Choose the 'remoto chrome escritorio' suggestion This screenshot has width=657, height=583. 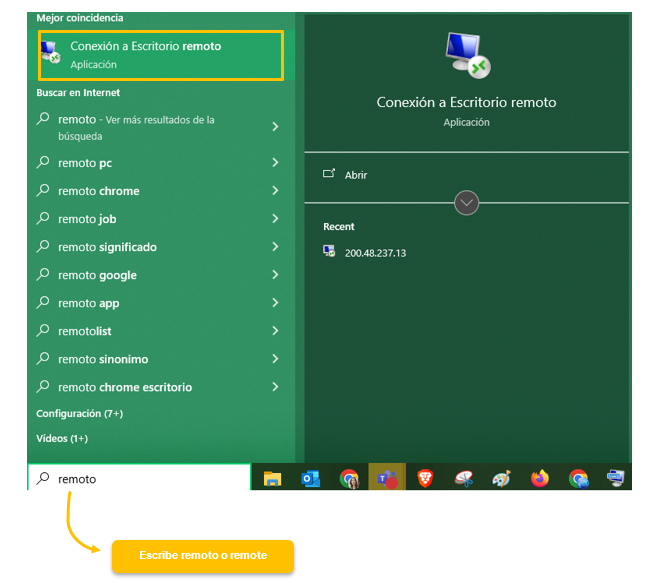161,387
